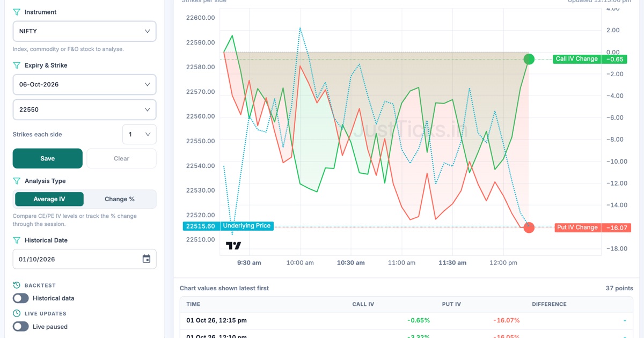Screen dimensions: 644x338
Task: Click the Chart values shown latest first text
Action: [224, 288]
